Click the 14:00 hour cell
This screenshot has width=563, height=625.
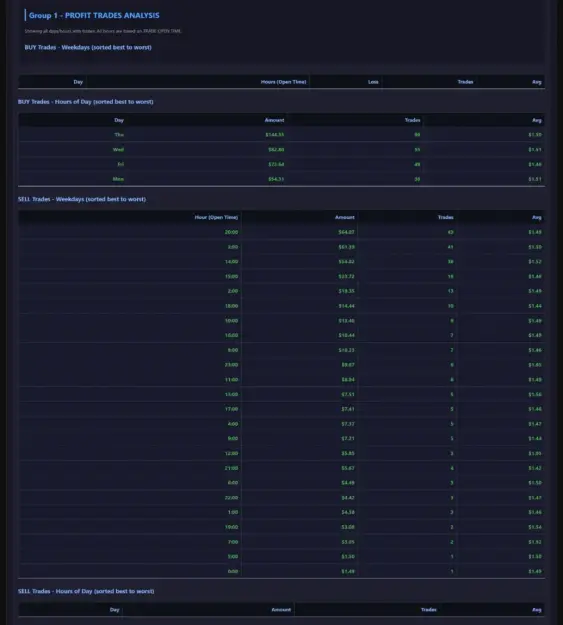[x=231, y=261]
